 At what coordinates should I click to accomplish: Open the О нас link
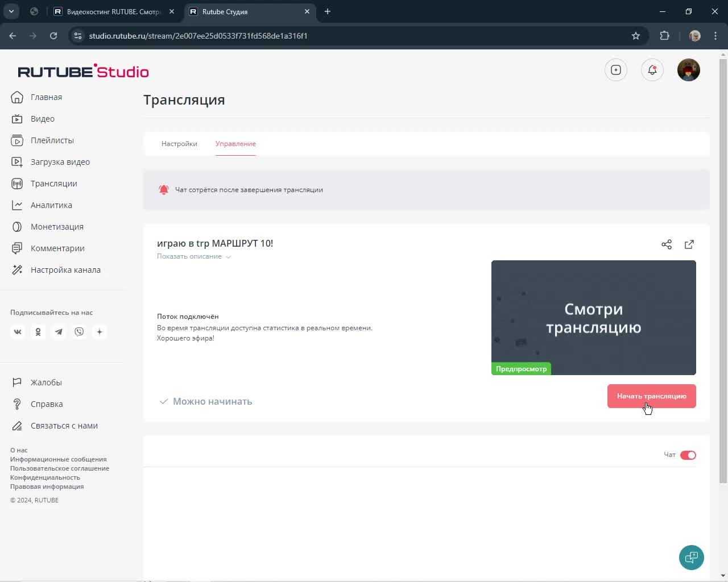pos(19,450)
